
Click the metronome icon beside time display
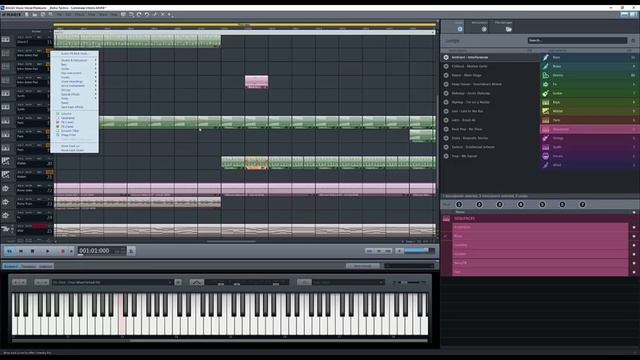pyautogui.click(x=131, y=251)
